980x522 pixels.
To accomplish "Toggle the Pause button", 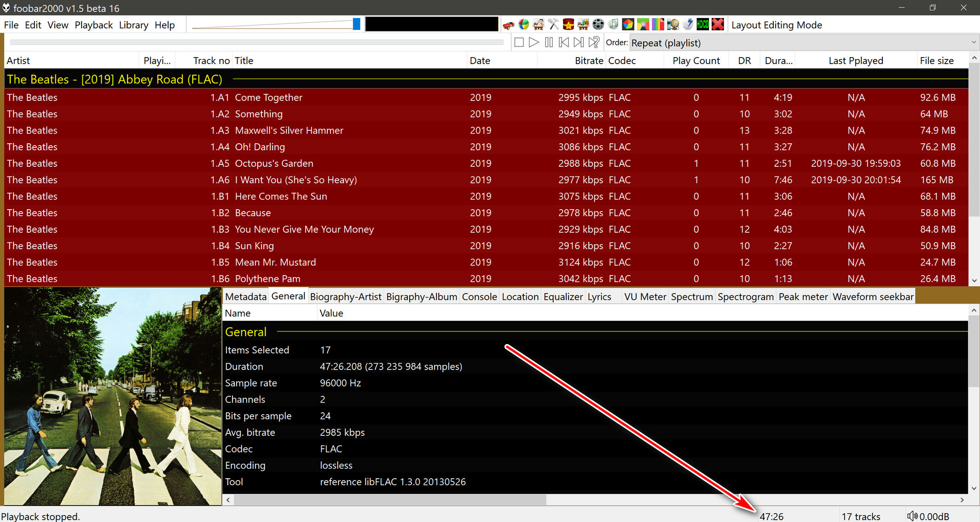I will click(549, 42).
